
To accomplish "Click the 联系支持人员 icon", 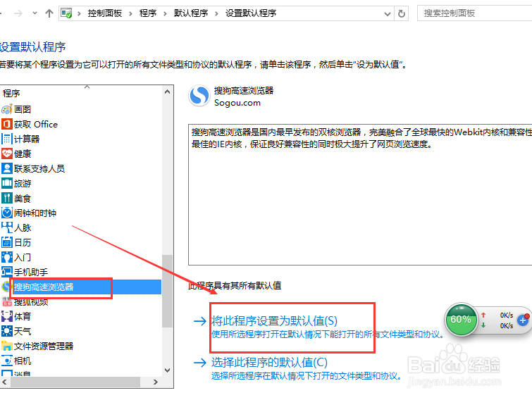I will 7,168.
